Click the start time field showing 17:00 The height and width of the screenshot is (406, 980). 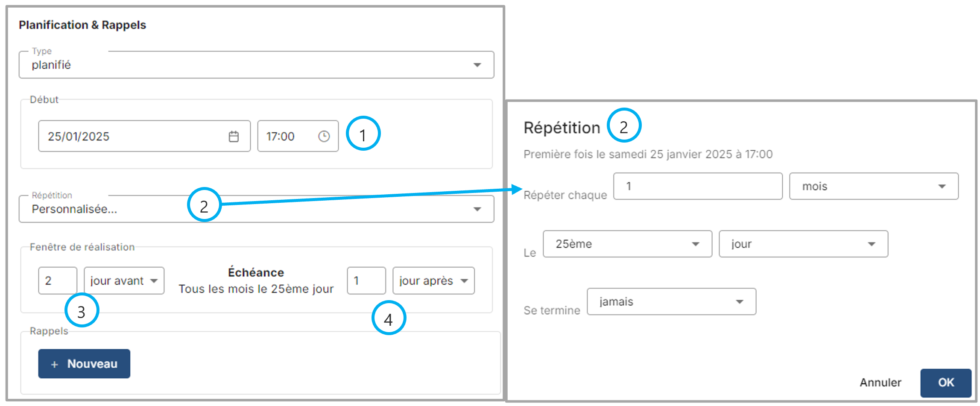(x=286, y=137)
